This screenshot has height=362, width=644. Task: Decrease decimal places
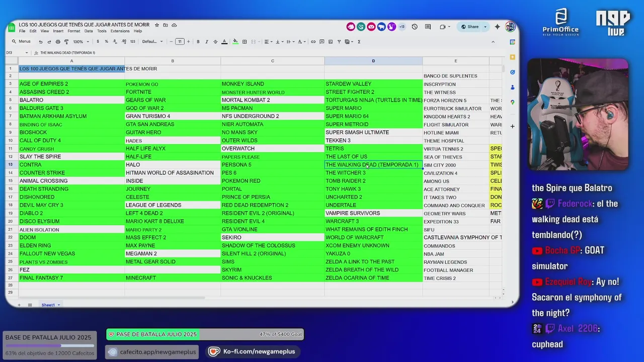pyautogui.click(x=114, y=42)
